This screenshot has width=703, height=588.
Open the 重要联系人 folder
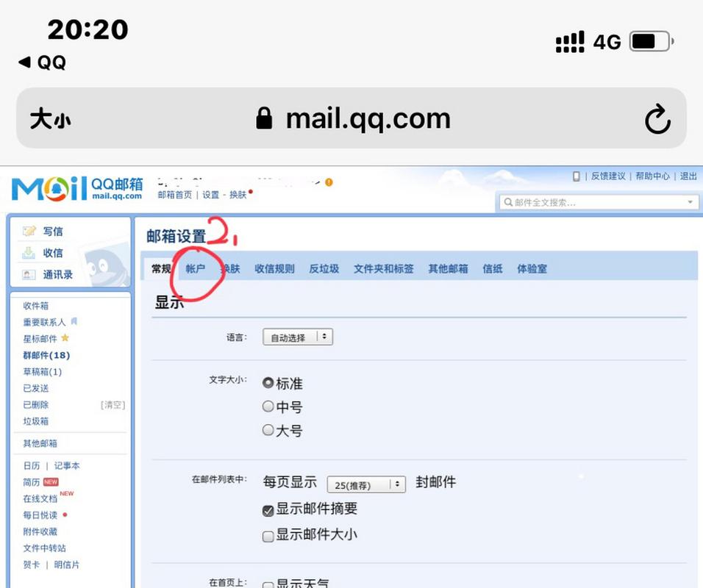click(x=44, y=322)
